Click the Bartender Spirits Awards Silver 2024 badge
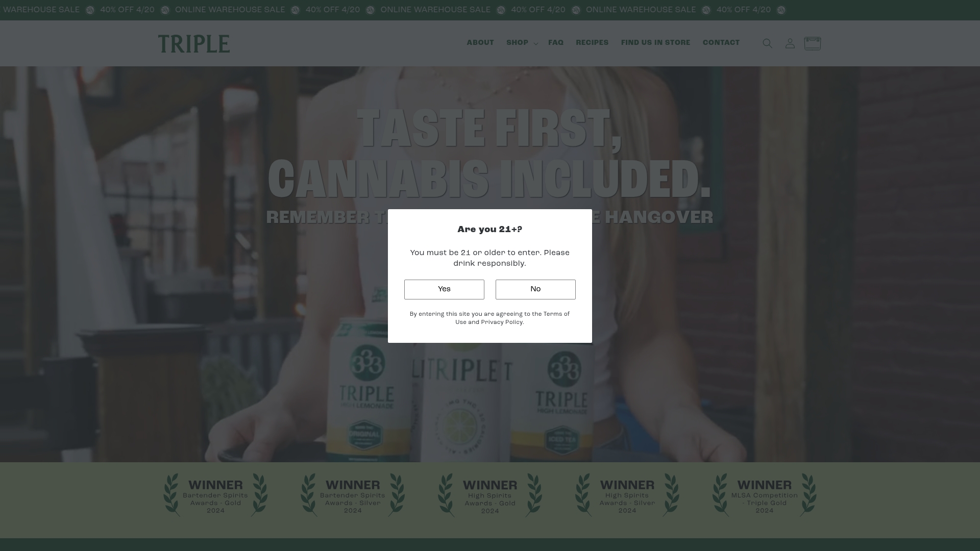 point(352,495)
